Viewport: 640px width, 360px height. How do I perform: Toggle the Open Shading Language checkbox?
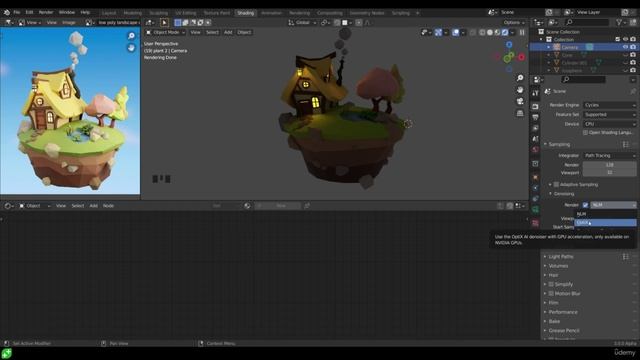[x=585, y=133]
